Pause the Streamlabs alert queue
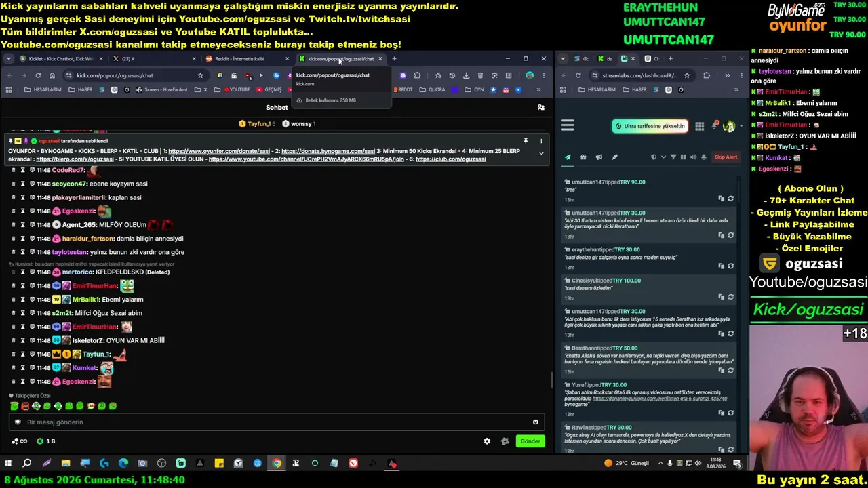 coord(683,157)
